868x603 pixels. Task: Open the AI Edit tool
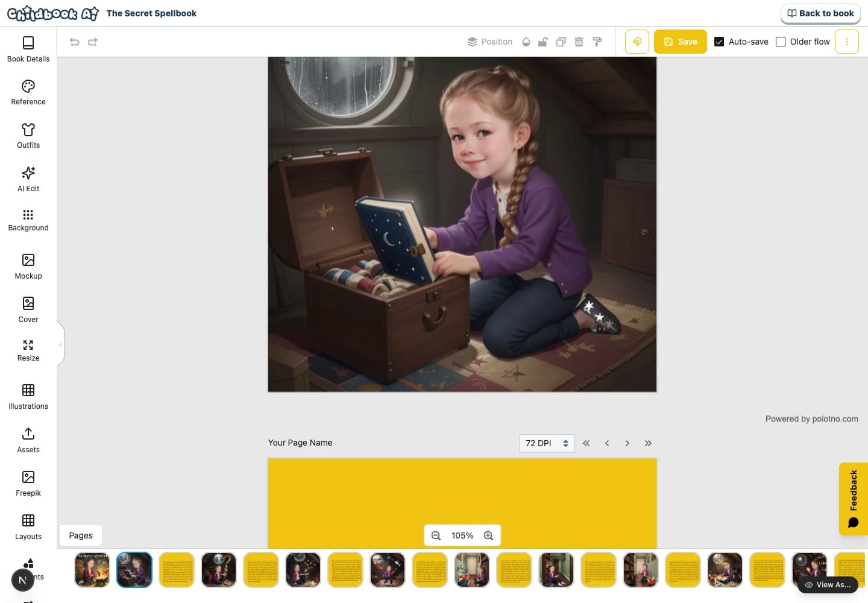click(x=28, y=179)
